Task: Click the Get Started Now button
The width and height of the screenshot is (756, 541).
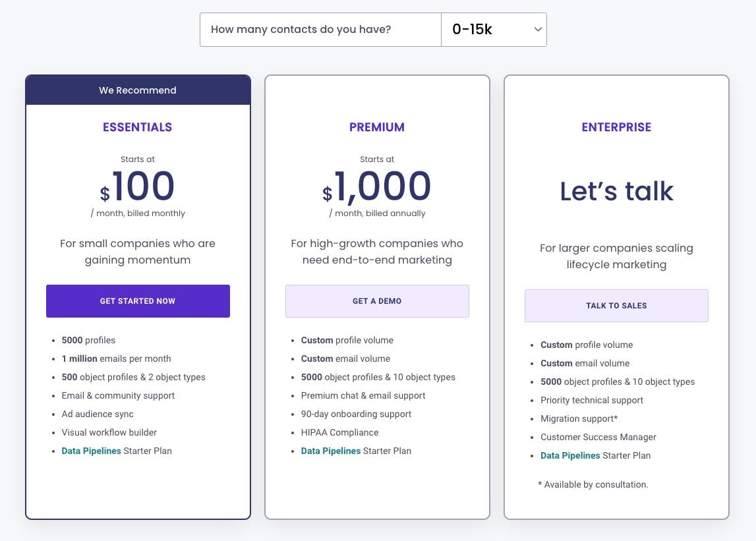Action: pos(138,301)
